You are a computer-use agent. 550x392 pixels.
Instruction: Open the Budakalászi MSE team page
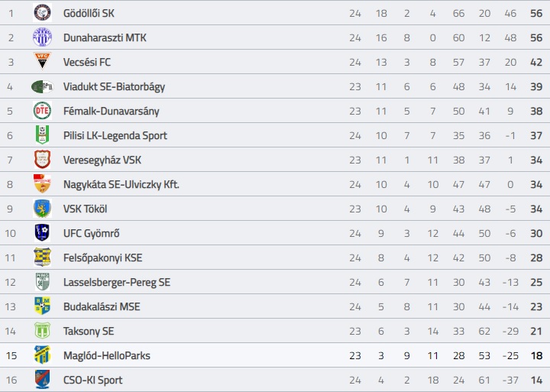(102, 306)
